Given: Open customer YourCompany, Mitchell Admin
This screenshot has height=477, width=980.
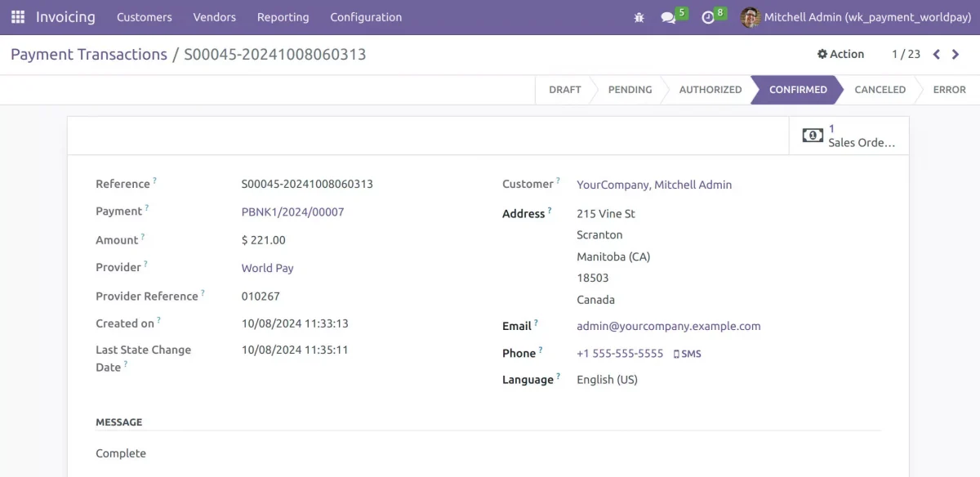Looking at the screenshot, I should pos(653,185).
